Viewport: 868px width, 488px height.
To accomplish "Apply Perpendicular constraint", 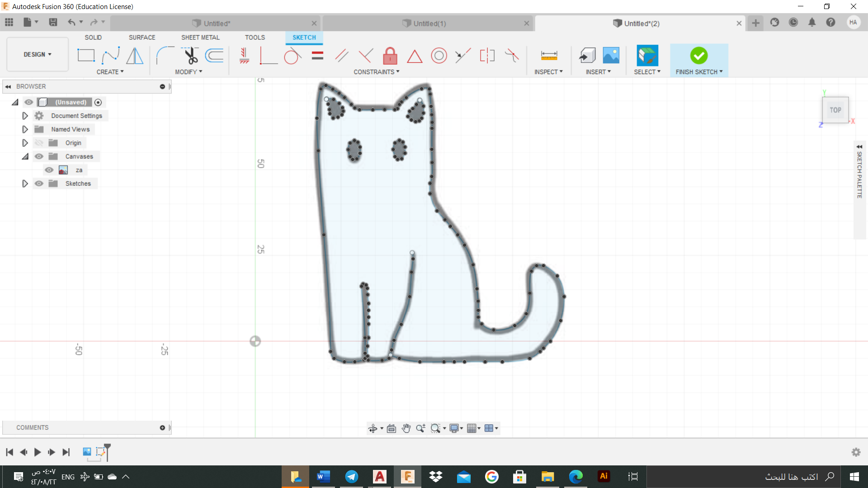I will (366, 56).
